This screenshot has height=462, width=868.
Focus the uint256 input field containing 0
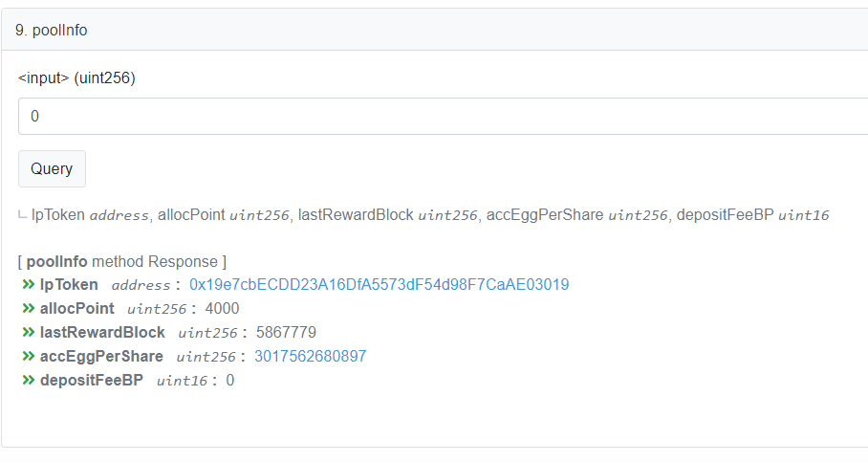point(443,117)
